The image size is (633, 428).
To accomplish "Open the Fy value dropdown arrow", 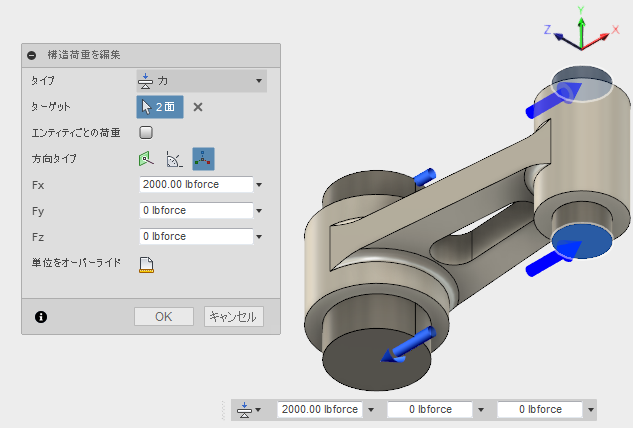I will 259,211.
